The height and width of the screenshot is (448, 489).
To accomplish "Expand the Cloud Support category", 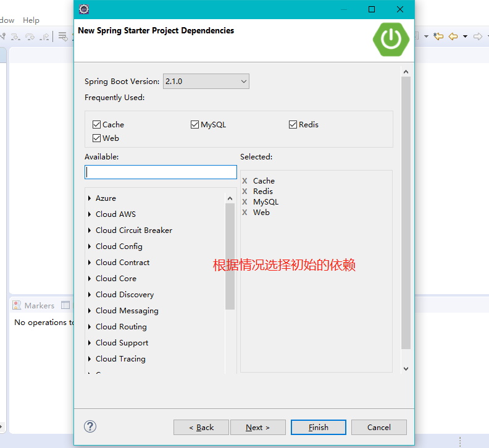I will point(90,343).
